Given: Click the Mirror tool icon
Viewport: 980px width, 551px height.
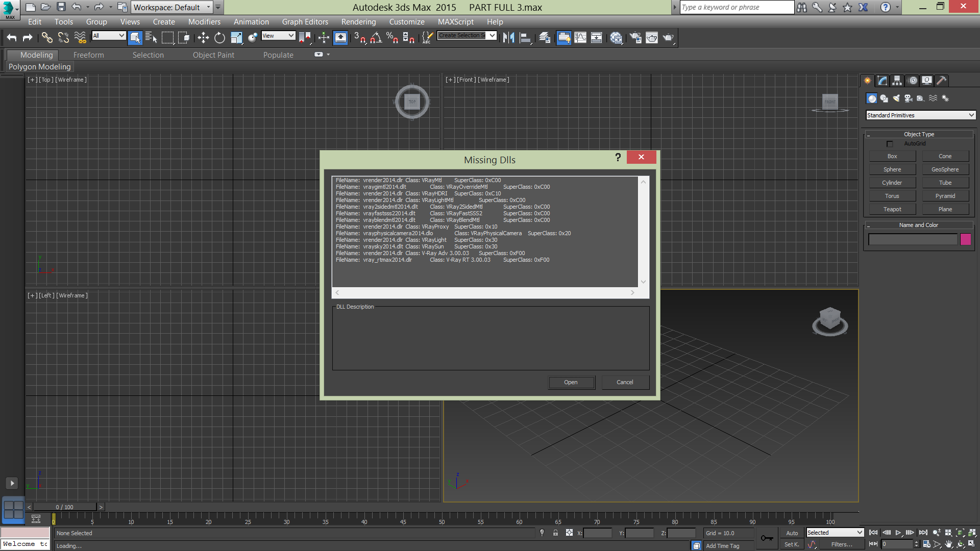Looking at the screenshot, I should pos(508,37).
